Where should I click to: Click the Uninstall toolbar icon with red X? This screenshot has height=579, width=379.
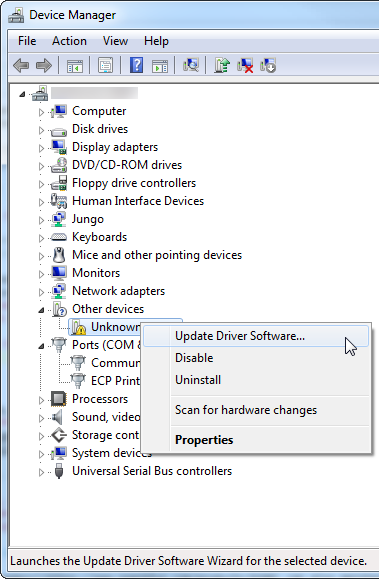[245, 65]
